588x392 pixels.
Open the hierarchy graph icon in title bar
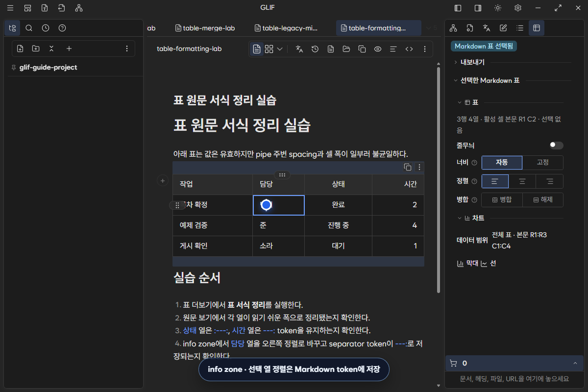point(79,8)
